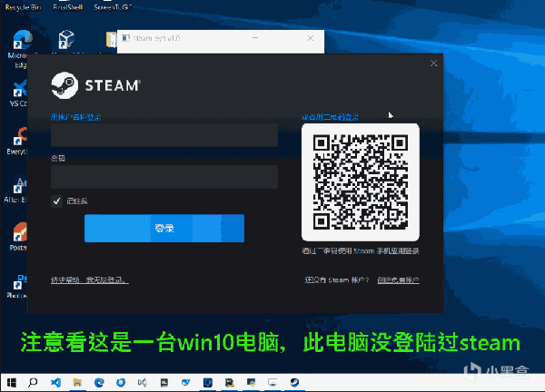Toggle the 记住我 remember me checkbox
545x392 pixels.
click(56, 201)
